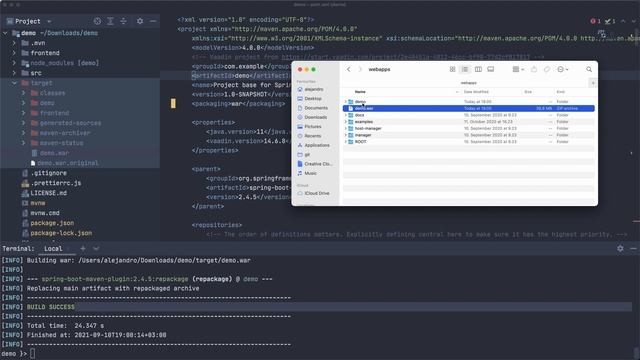The height and width of the screenshot is (360, 640).
Task: Open Finder group-by dropdown
Action: coord(518,69)
